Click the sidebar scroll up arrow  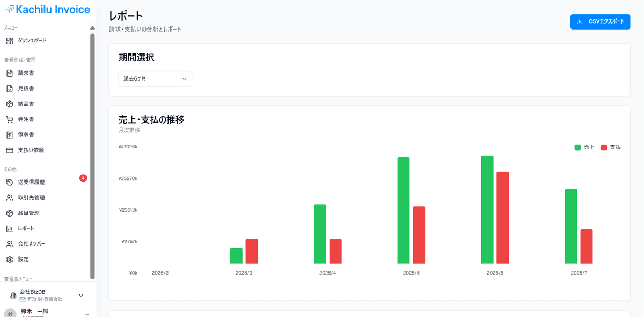92,28
